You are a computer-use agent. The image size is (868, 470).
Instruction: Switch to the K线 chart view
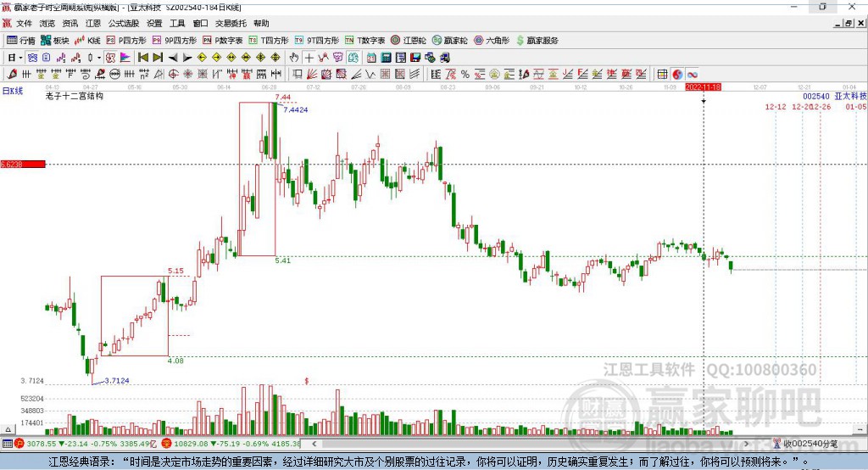click(87, 41)
